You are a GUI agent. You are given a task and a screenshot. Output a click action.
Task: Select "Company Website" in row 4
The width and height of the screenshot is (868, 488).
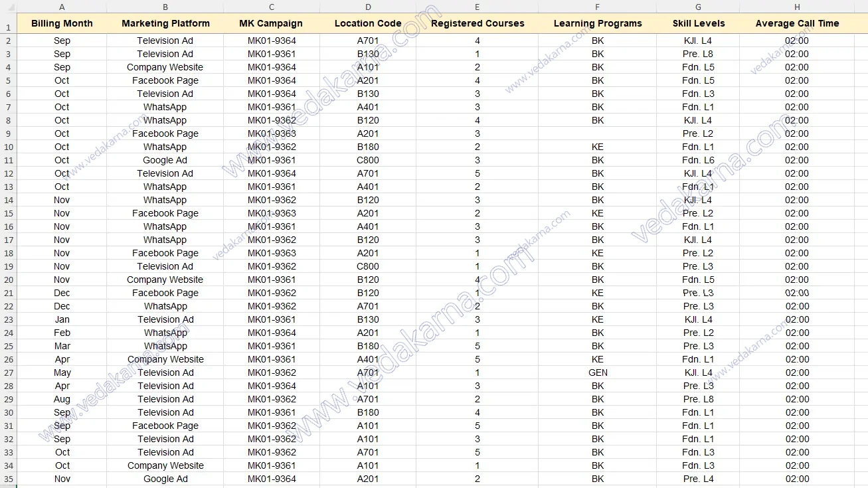click(165, 67)
